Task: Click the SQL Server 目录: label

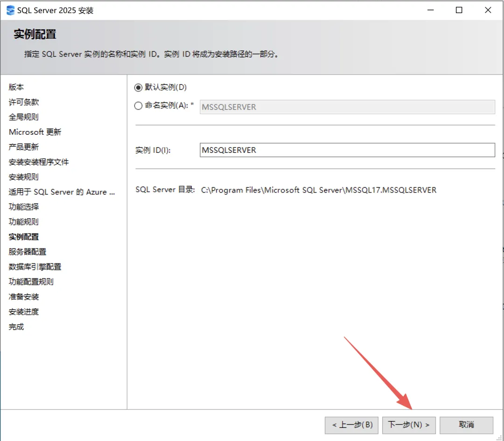Action: coord(165,190)
